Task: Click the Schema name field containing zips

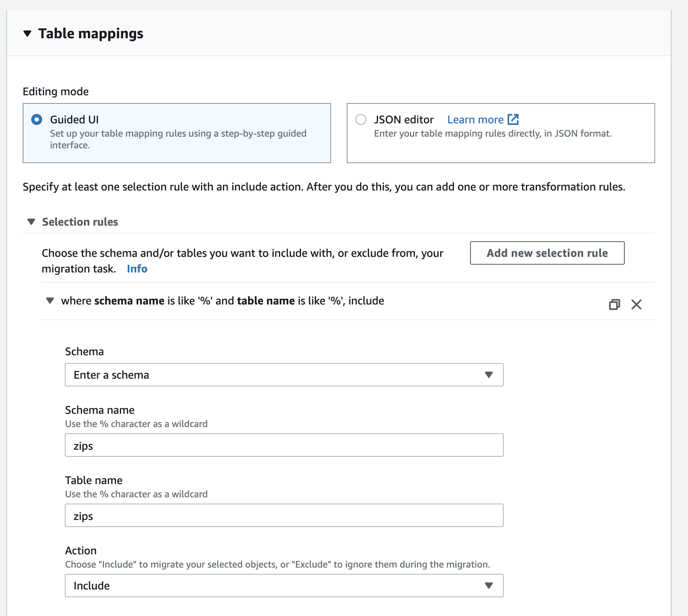Action: click(x=284, y=445)
